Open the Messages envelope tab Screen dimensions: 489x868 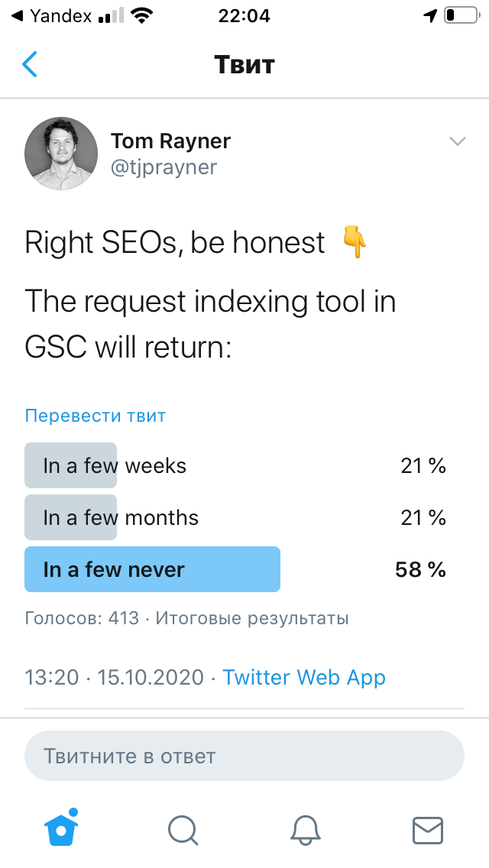[427, 829]
